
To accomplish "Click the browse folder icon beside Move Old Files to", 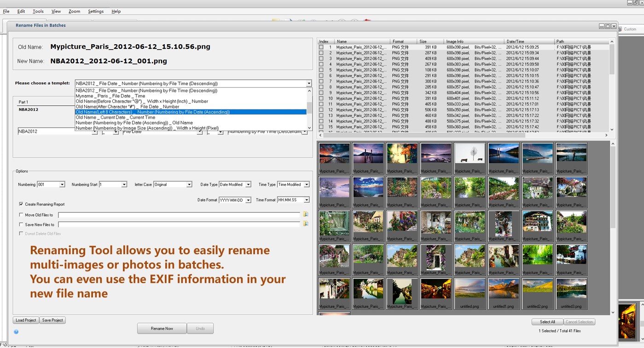I will (306, 214).
